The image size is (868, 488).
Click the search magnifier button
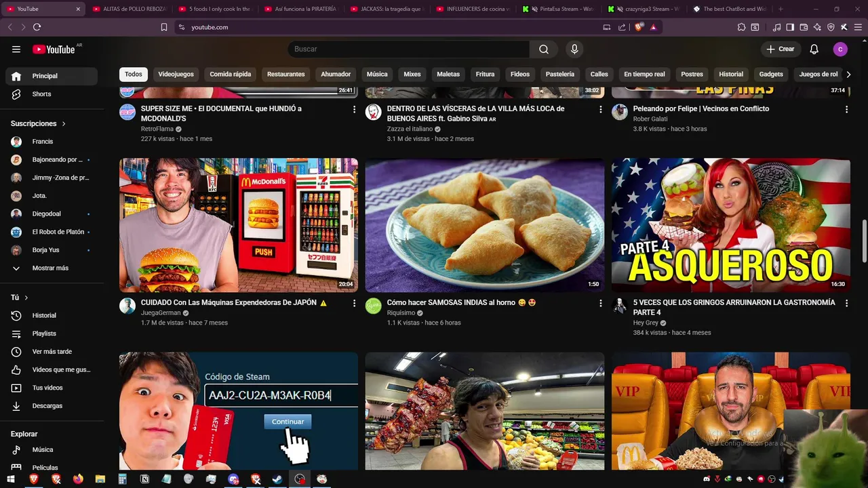544,49
